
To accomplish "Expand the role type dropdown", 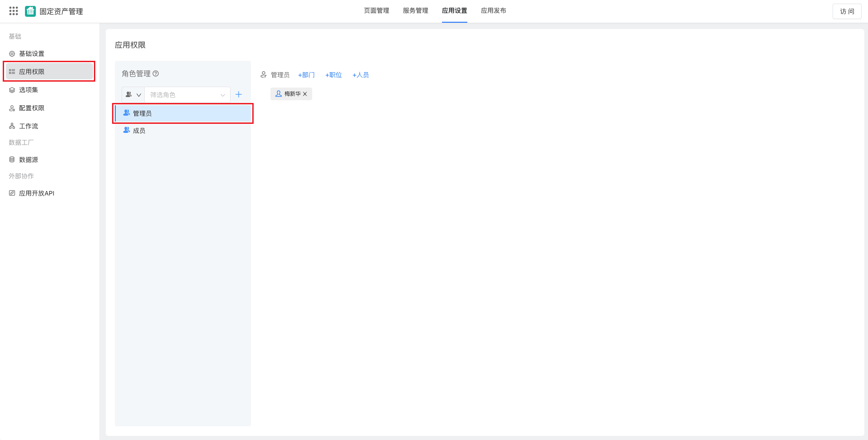I will coord(133,95).
